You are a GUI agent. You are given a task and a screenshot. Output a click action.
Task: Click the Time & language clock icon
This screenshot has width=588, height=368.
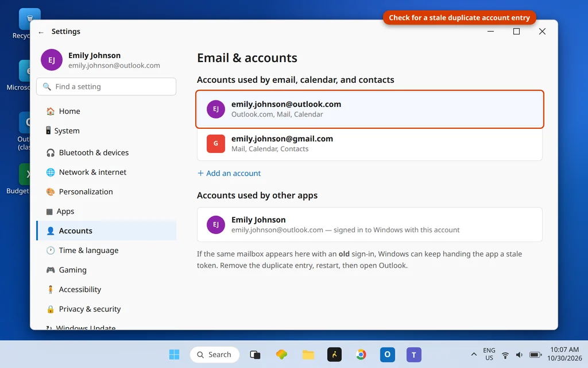click(51, 250)
